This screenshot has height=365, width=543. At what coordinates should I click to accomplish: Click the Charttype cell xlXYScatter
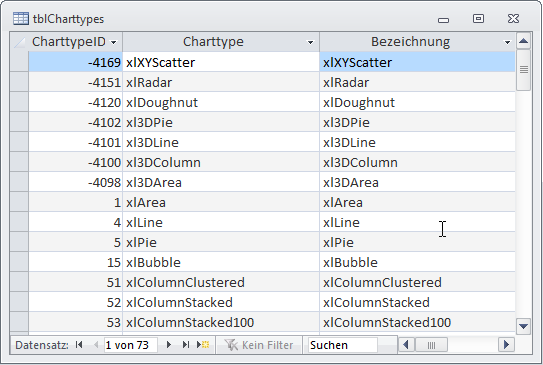click(x=221, y=62)
